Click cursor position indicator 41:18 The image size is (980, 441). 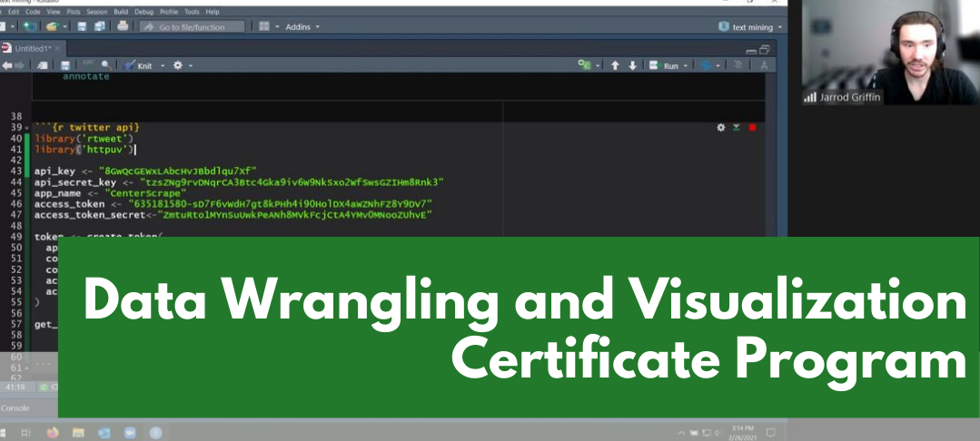coord(15,387)
